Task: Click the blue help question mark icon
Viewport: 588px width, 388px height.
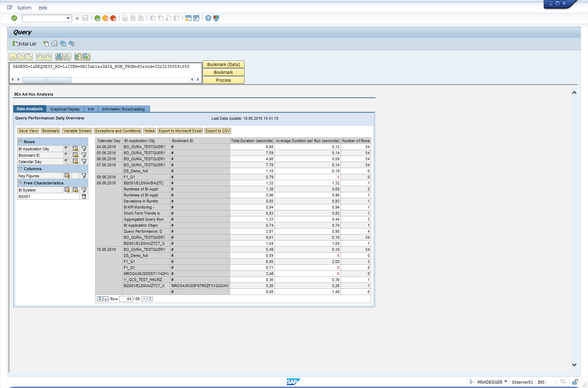Action: pyautogui.click(x=208, y=18)
